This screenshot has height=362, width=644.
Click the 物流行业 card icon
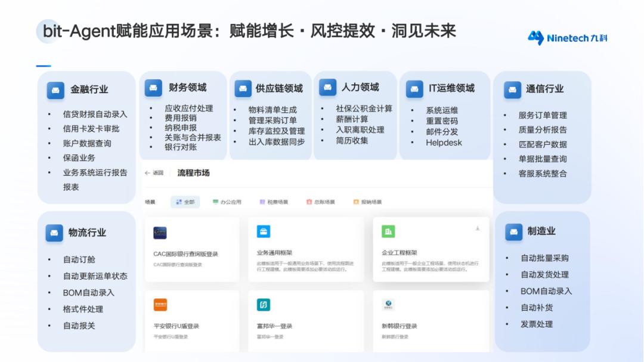pos(54,233)
